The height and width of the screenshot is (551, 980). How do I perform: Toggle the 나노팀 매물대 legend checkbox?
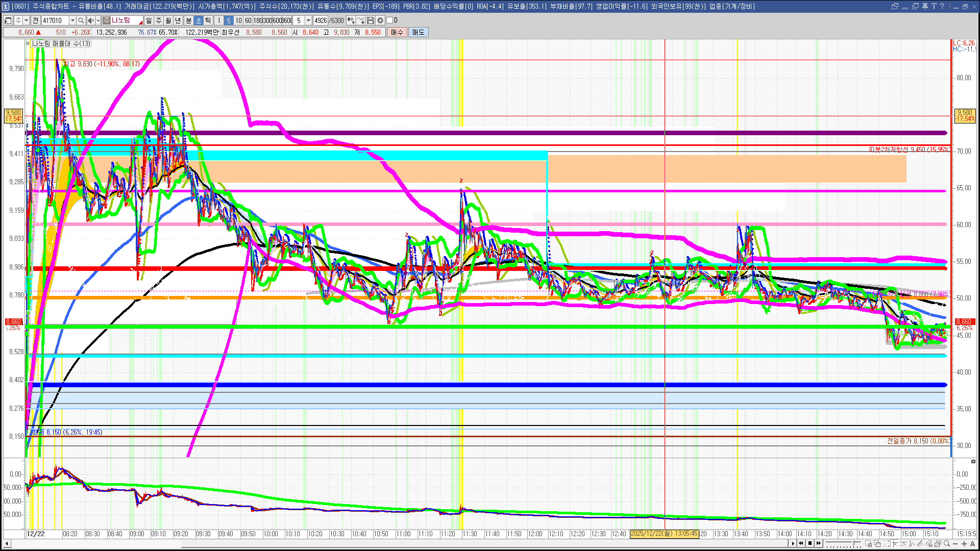28,44
